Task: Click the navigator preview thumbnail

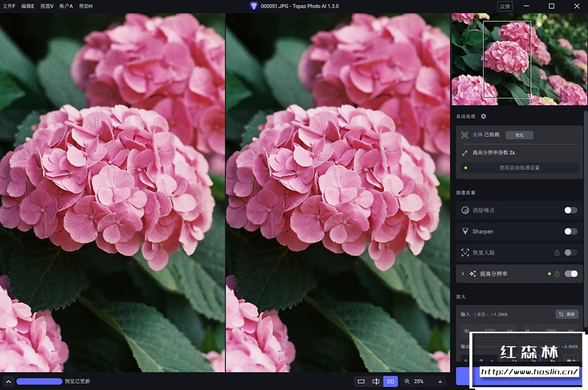Action: coord(519,59)
